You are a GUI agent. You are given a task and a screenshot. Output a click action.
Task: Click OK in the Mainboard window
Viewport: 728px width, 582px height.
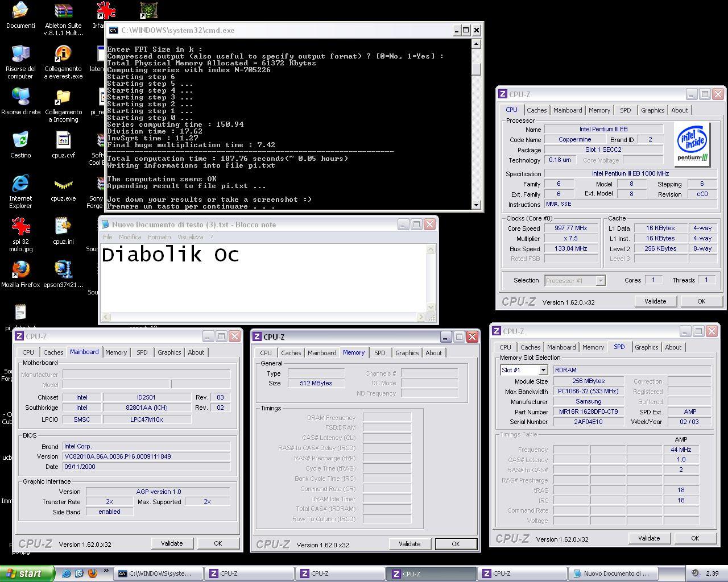coord(218,543)
